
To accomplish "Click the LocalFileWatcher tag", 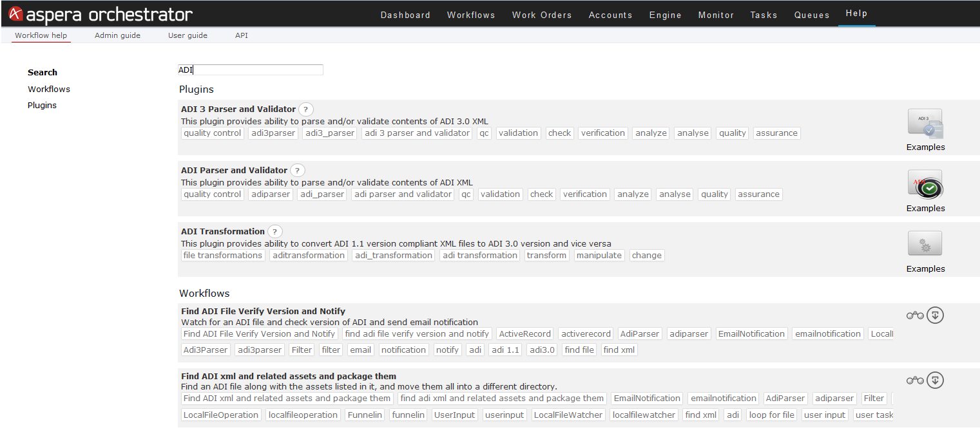I will pyautogui.click(x=568, y=415).
